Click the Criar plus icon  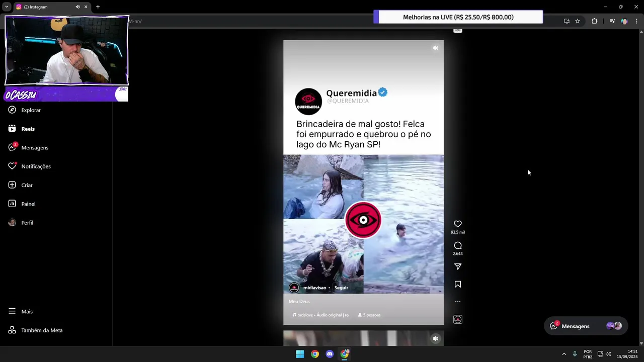[12, 185]
